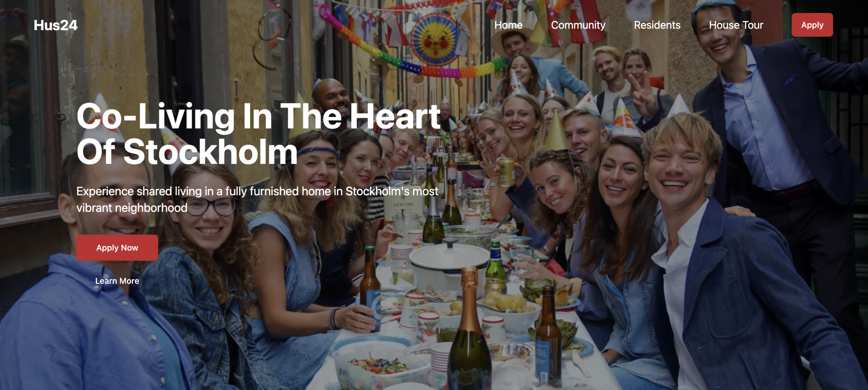
Task: Click the Apply Now button
Action: click(117, 248)
